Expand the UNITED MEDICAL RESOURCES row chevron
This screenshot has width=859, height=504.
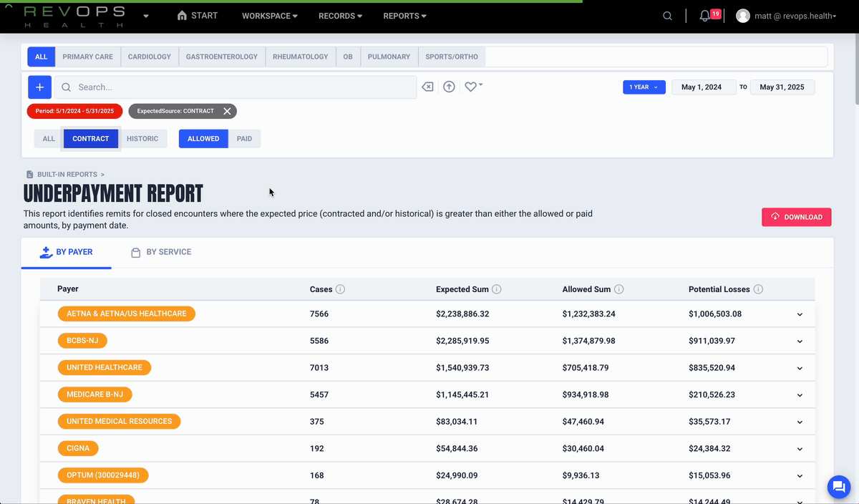click(x=800, y=422)
